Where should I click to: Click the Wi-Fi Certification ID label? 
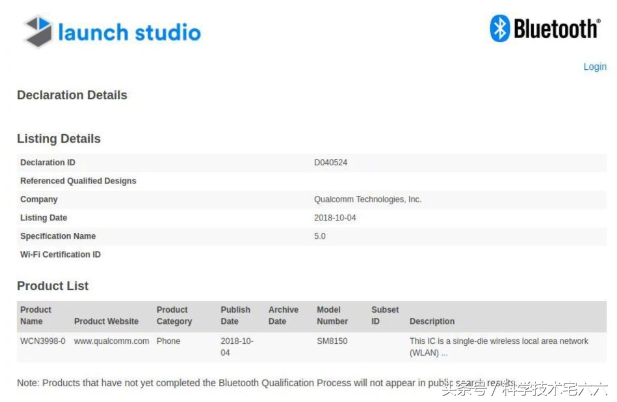pyautogui.click(x=61, y=255)
